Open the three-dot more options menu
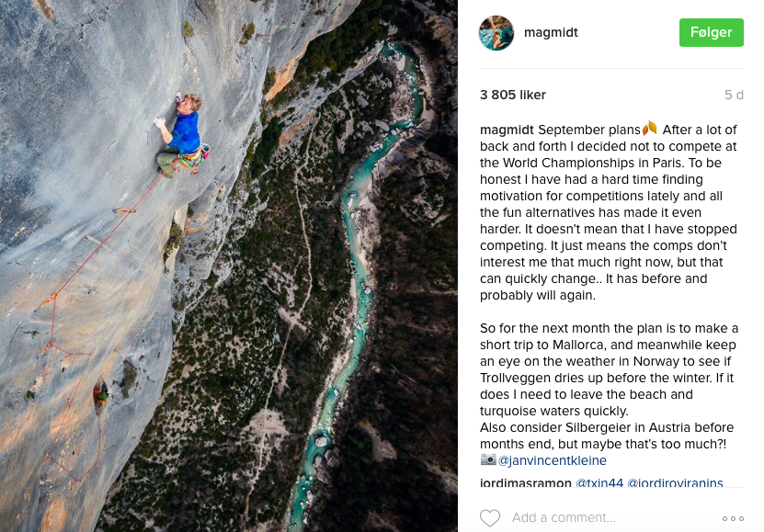The height and width of the screenshot is (532, 764). point(733,518)
